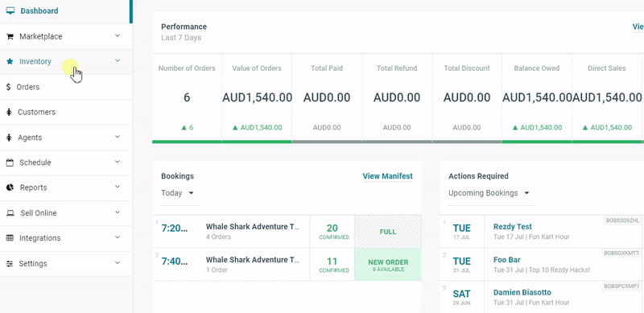
Task: Click the Value of Orders stat card
Action: coord(257,98)
